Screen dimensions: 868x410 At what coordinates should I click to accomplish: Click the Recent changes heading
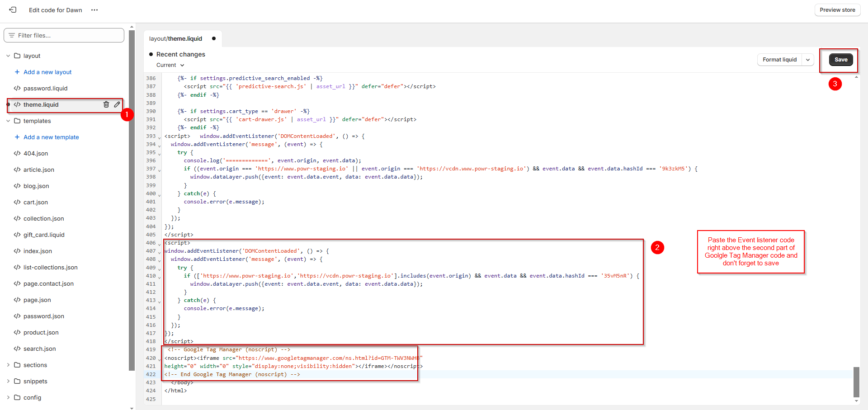click(180, 54)
